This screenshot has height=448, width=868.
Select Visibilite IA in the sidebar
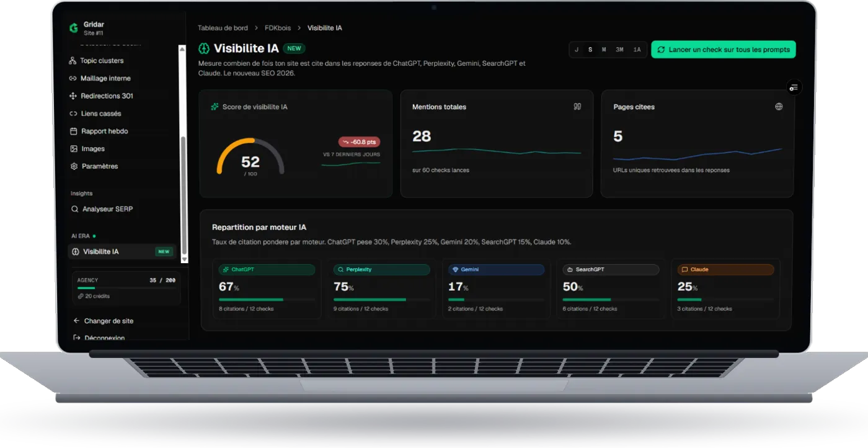122,252
